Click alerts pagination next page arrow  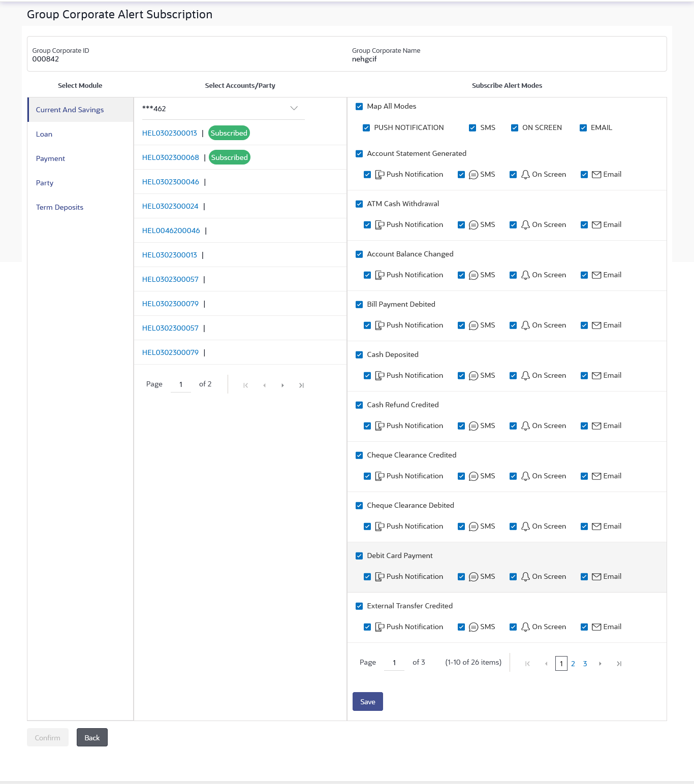[x=600, y=664]
